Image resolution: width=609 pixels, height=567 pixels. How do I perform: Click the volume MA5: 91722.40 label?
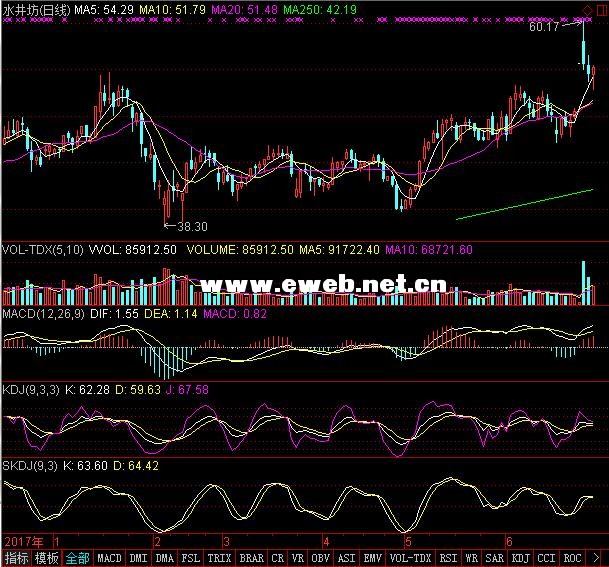point(339,249)
